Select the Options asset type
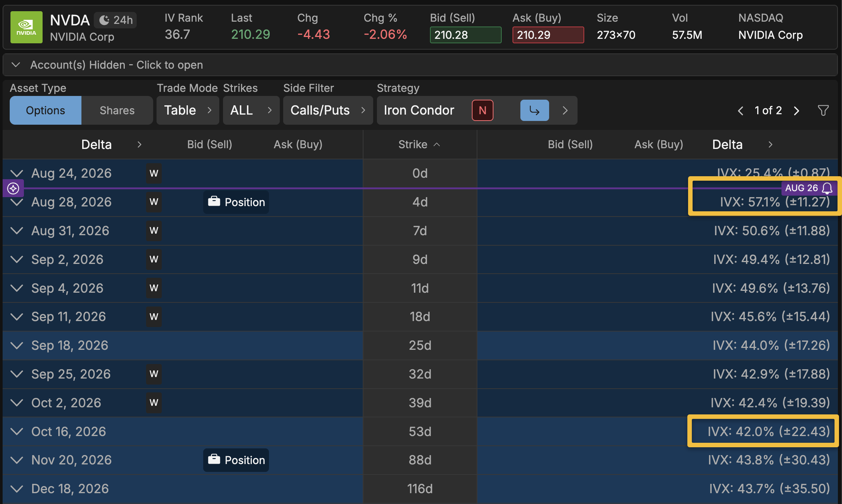The image size is (842, 504). pyautogui.click(x=46, y=111)
